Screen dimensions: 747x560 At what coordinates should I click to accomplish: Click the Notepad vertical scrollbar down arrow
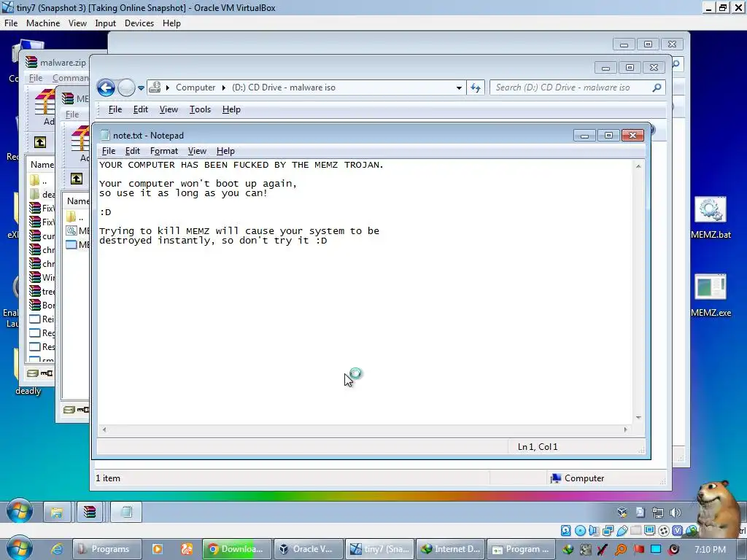click(638, 417)
